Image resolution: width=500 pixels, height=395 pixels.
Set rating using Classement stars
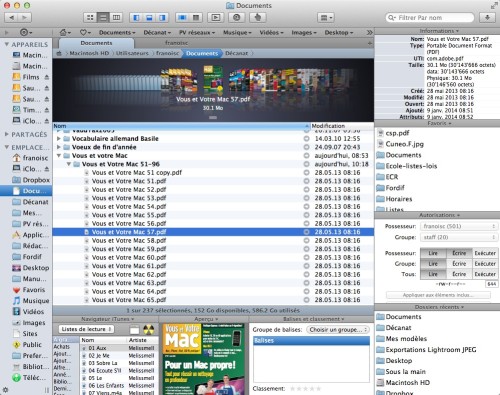305,389
